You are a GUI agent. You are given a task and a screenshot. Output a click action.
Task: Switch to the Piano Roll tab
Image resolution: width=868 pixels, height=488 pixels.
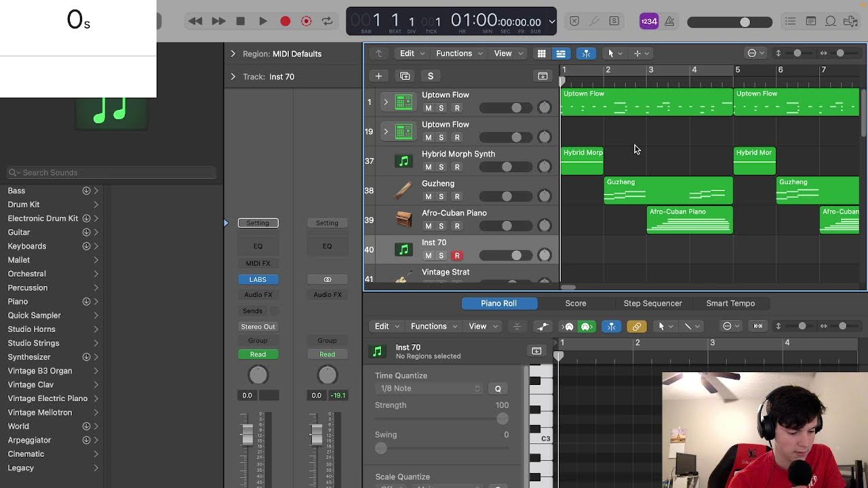[x=498, y=304]
